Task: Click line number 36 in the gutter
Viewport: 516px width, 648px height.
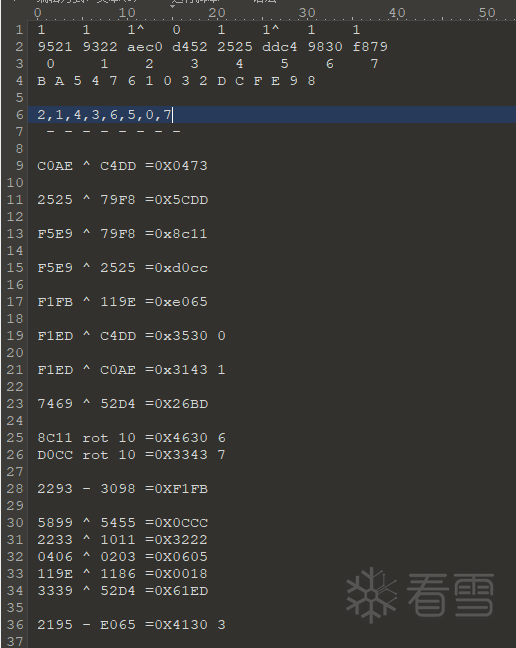Action: tap(15, 624)
